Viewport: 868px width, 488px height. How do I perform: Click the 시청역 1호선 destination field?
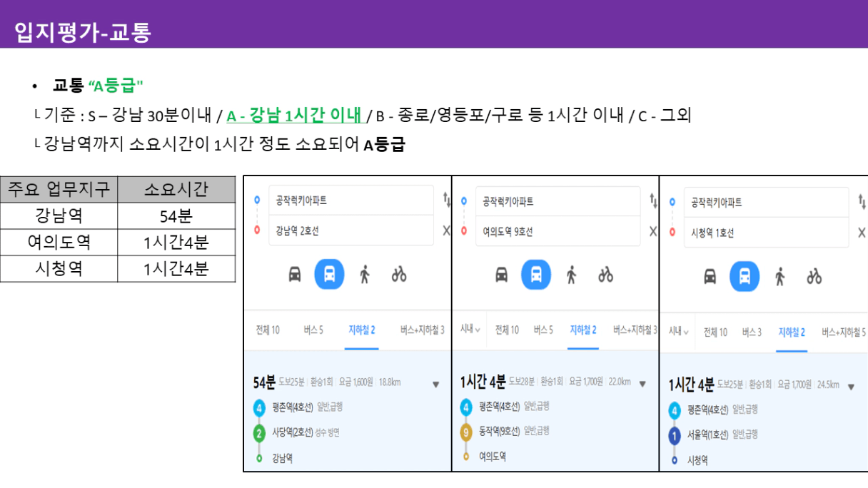pyautogui.click(x=766, y=233)
